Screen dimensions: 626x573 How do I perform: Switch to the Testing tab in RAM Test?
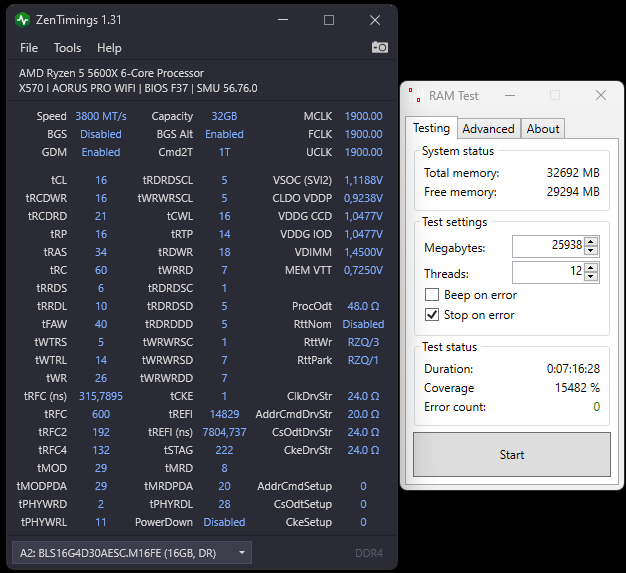(x=431, y=128)
